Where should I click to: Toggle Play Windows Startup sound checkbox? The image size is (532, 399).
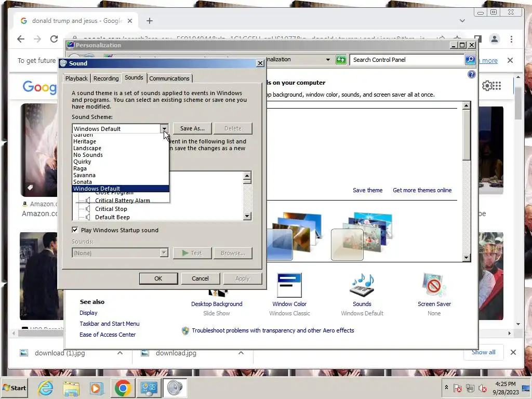75,230
